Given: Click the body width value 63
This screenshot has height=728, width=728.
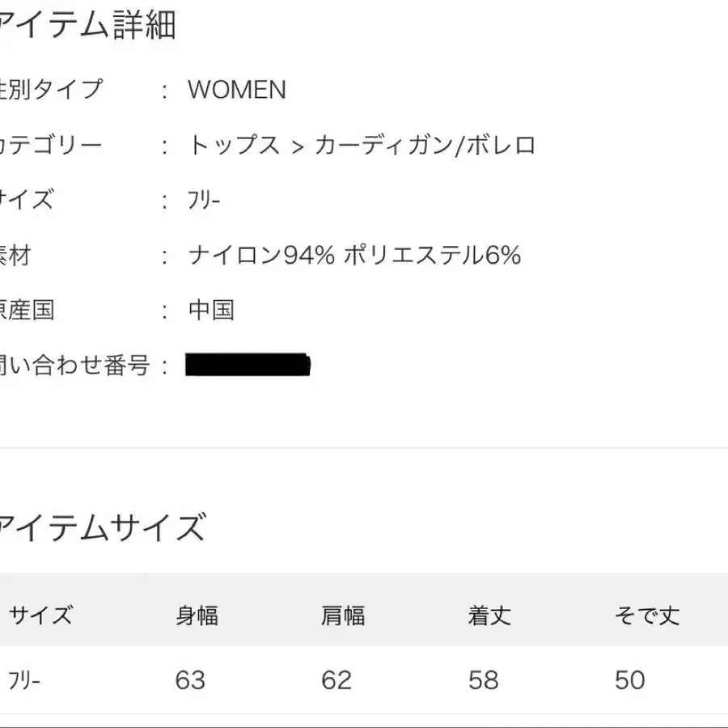Looking at the screenshot, I should 190,680.
